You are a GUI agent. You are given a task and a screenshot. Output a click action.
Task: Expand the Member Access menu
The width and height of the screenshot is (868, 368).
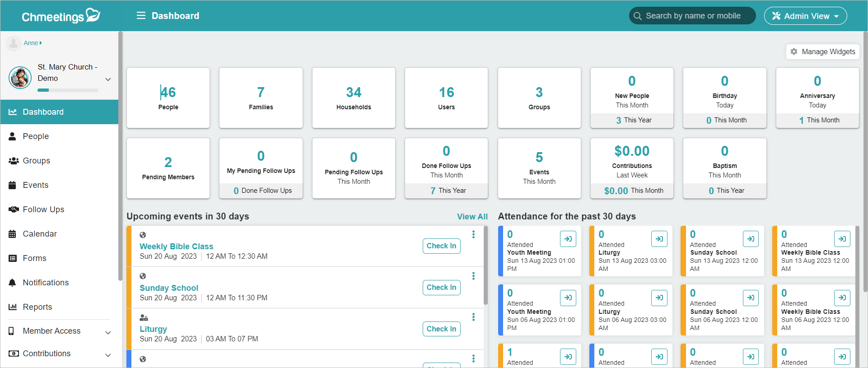[x=59, y=331]
